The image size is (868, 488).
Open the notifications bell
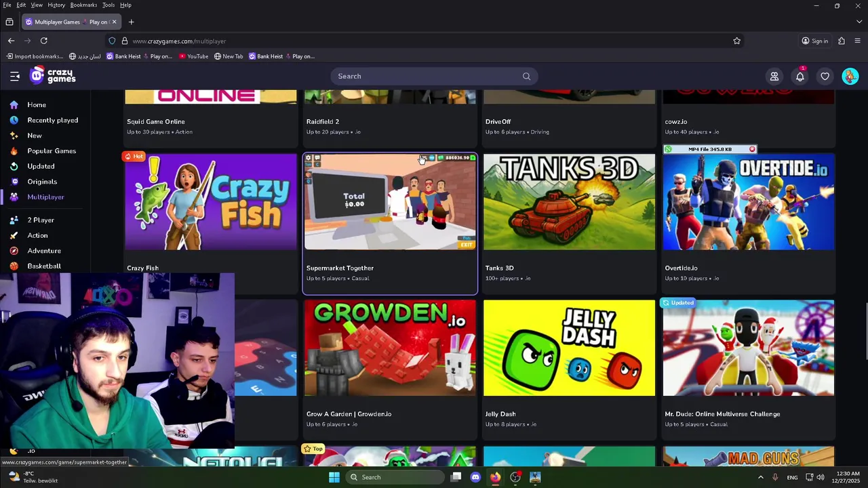pyautogui.click(x=800, y=77)
